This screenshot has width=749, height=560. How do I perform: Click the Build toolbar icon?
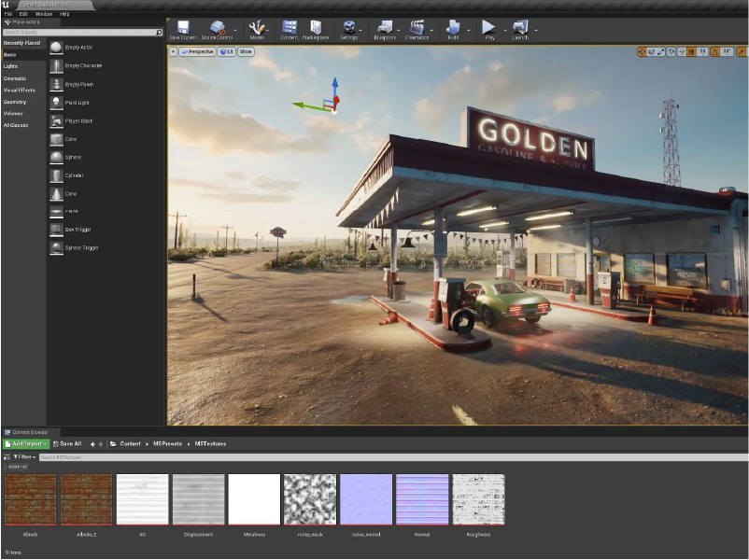[453, 28]
